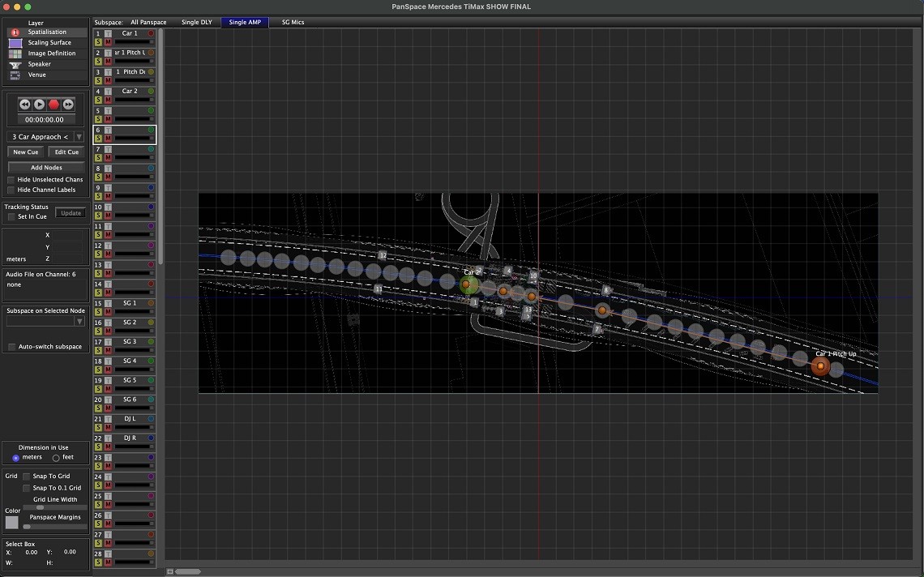Click speaker marker 10 on the map

click(x=533, y=276)
